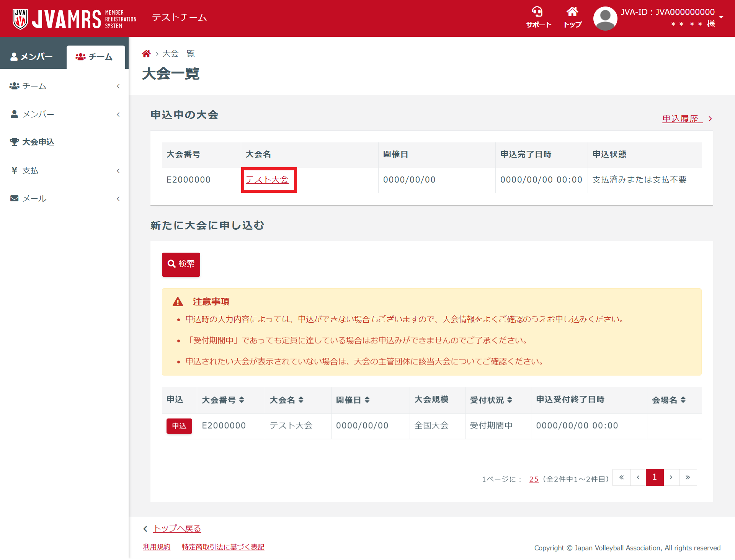
Task: Go to last page of pagination
Action: coord(688,477)
